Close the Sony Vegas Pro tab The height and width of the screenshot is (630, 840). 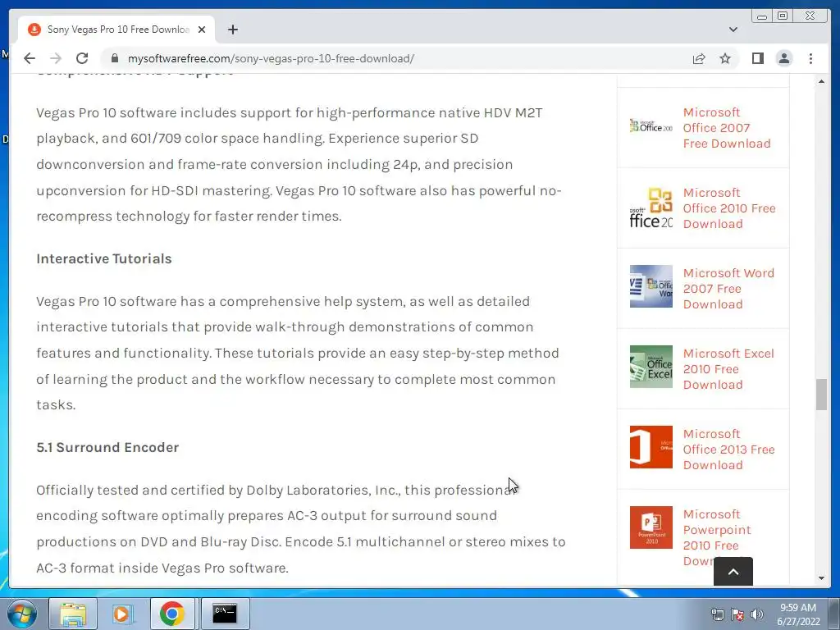tap(202, 30)
